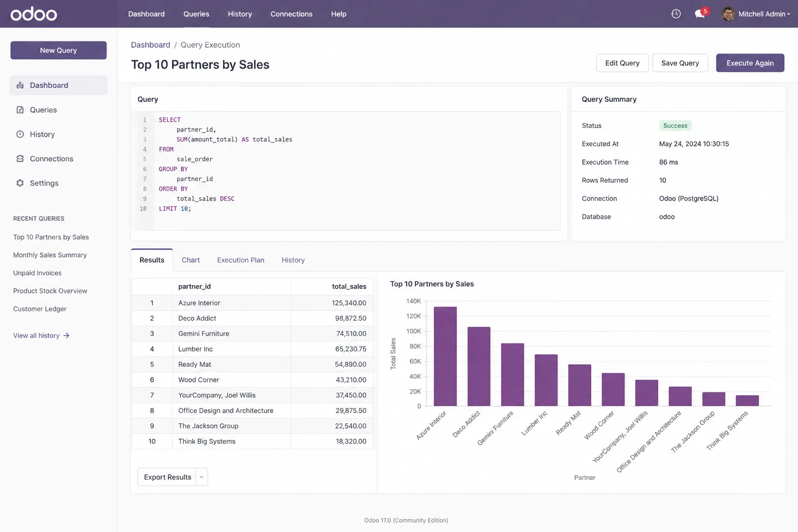Click the Execute Again button
This screenshot has height=532, width=798.
pyautogui.click(x=750, y=63)
